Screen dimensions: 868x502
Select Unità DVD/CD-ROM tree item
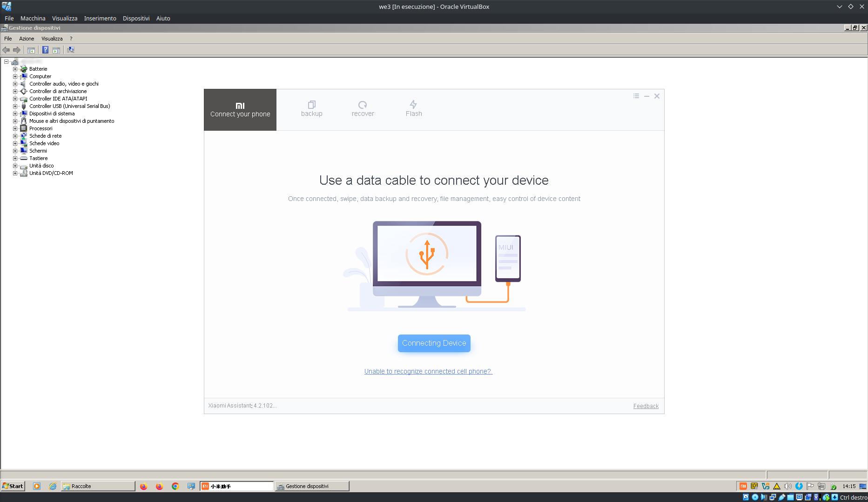pos(51,173)
